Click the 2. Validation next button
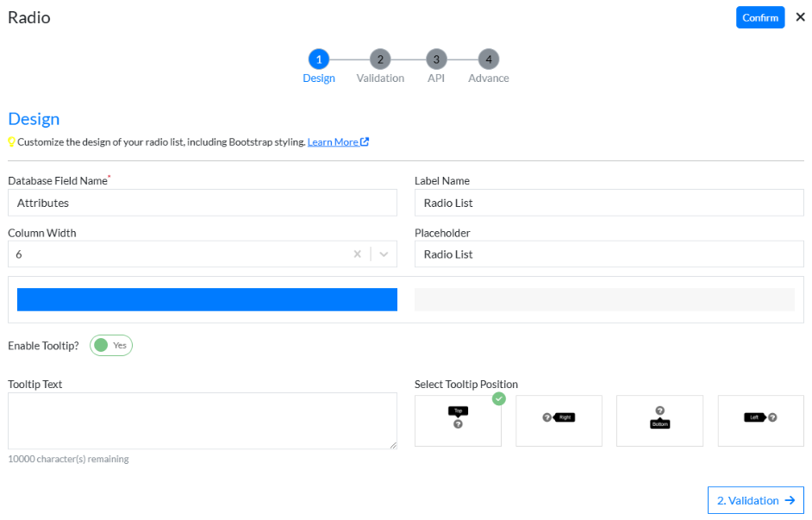Screen dimensions: 812x520 click(755, 500)
